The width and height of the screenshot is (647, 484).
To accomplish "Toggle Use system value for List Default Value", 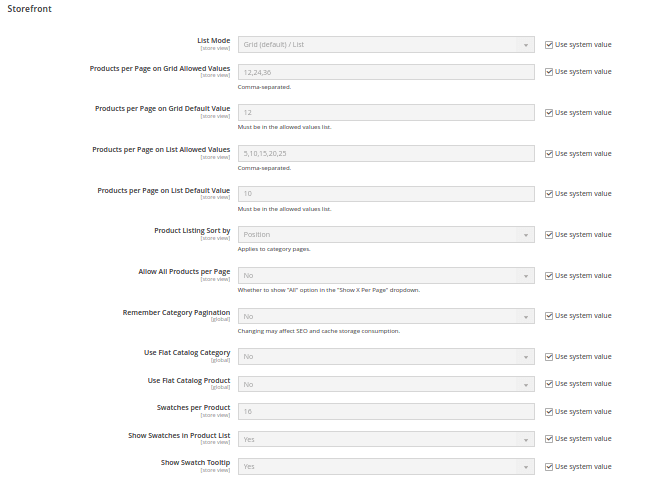I will 549,194.
